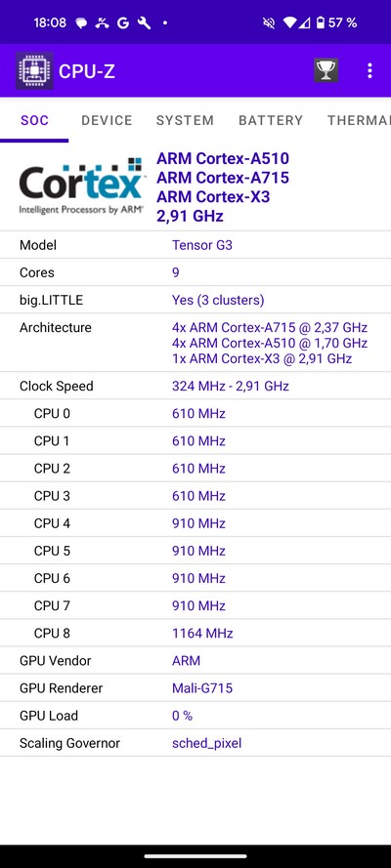Tap the bottom navigation gesture handle
The width and height of the screenshot is (391, 868).
pos(195,856)
